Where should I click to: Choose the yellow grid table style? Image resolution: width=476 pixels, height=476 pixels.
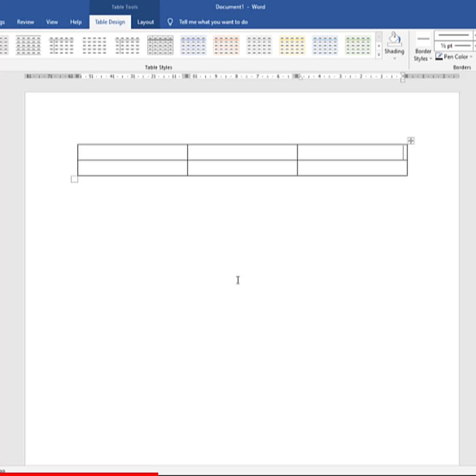pos(292,45)
